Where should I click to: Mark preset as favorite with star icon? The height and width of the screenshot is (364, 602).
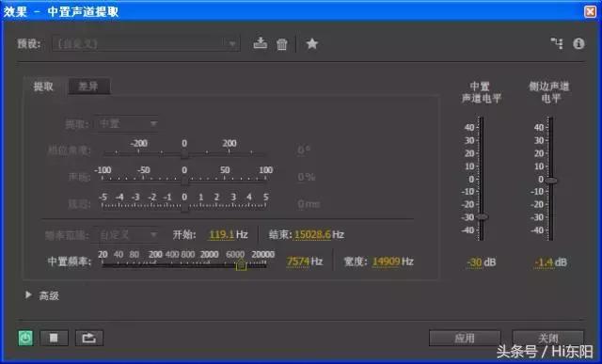point(311,44)
